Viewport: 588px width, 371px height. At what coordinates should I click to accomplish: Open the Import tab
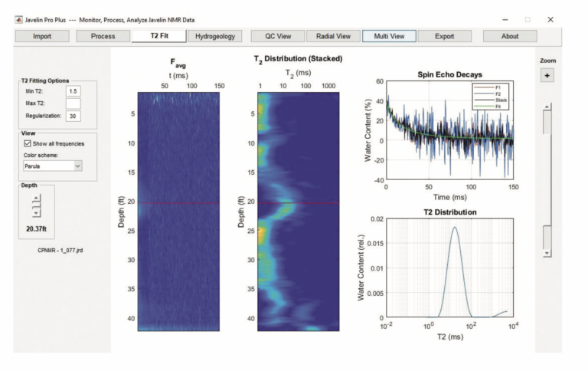41,36
